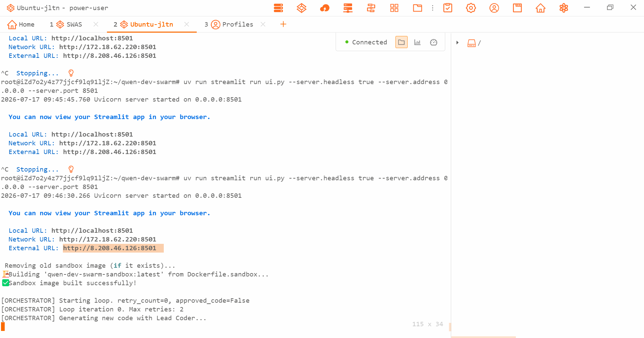The height and width of the screenshot is (338, 644).
Task: Expand the root directory tree arrow
Action: point(457,43)
